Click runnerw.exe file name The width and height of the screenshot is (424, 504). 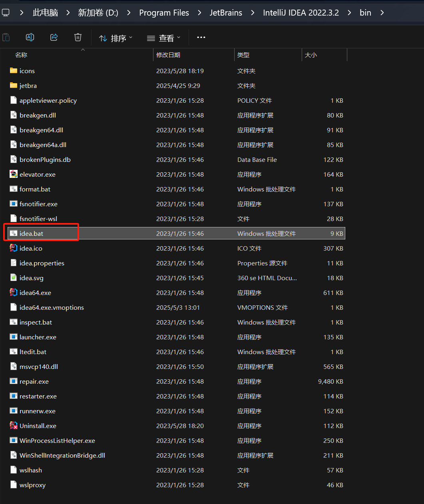click(x=38, y=411)
